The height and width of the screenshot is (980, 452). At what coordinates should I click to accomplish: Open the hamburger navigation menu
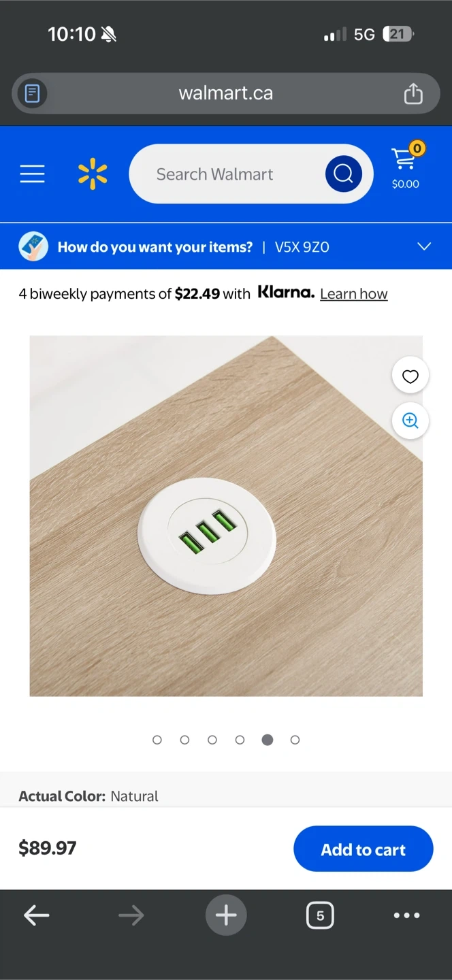[32, 174]
